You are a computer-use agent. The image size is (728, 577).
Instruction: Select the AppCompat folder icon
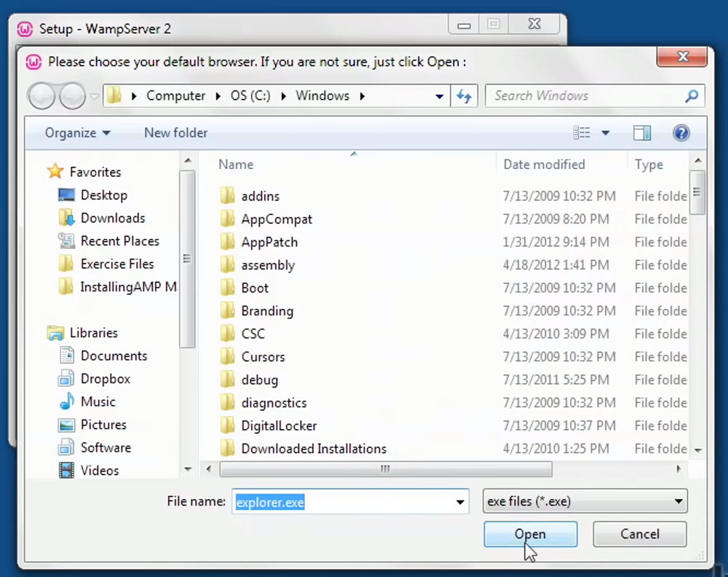[x=227, y=219]
